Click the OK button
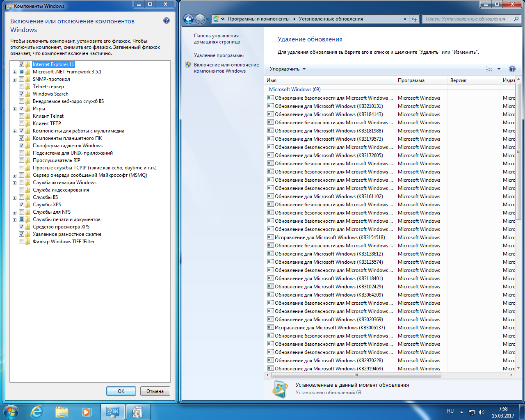This screenshot has width=525, height=420. click(x=121, y=391)
